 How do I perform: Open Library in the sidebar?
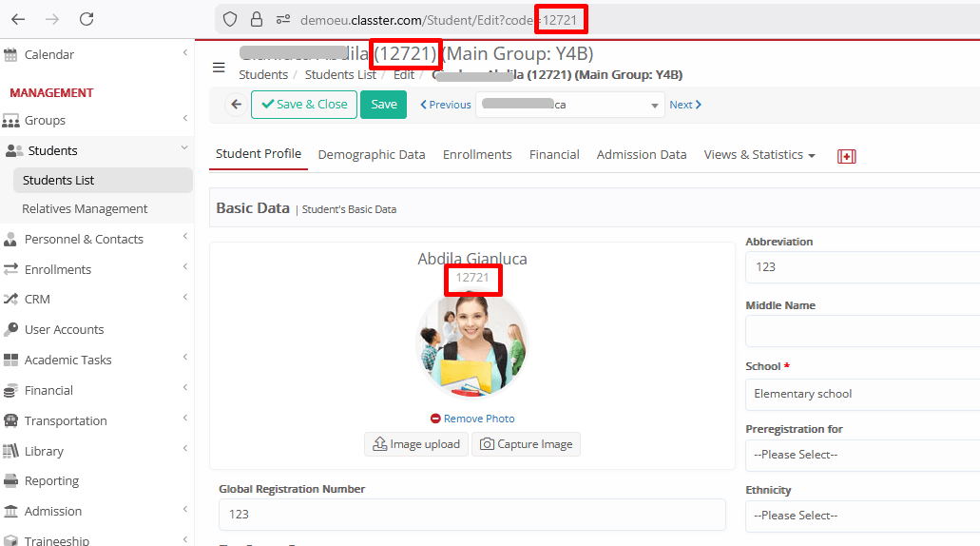tap(44, 451)
